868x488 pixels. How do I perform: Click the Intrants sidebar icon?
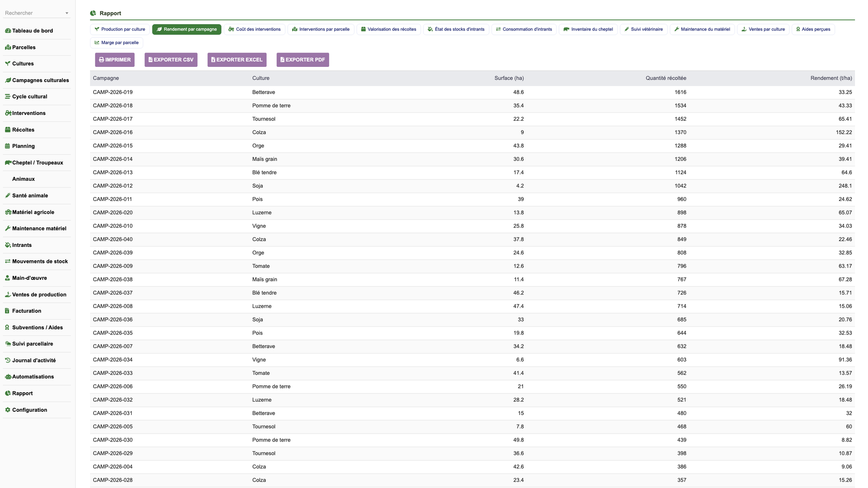pos(8,245)
